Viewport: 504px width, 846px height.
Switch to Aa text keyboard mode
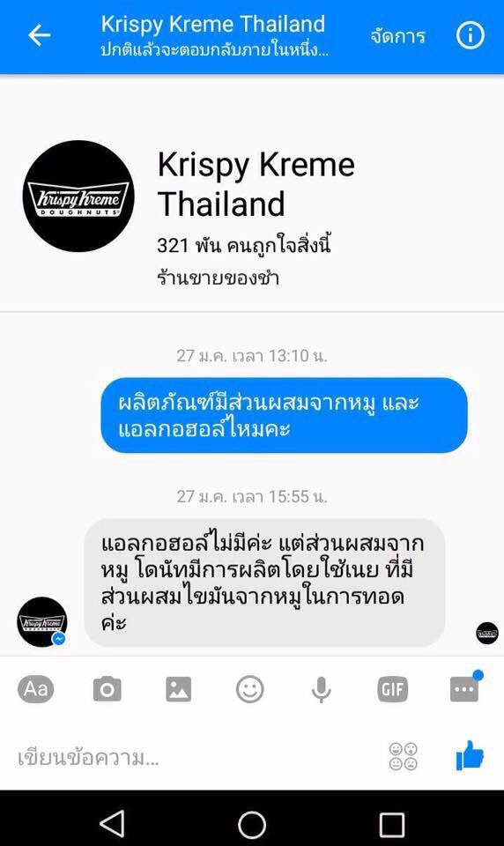35,689
